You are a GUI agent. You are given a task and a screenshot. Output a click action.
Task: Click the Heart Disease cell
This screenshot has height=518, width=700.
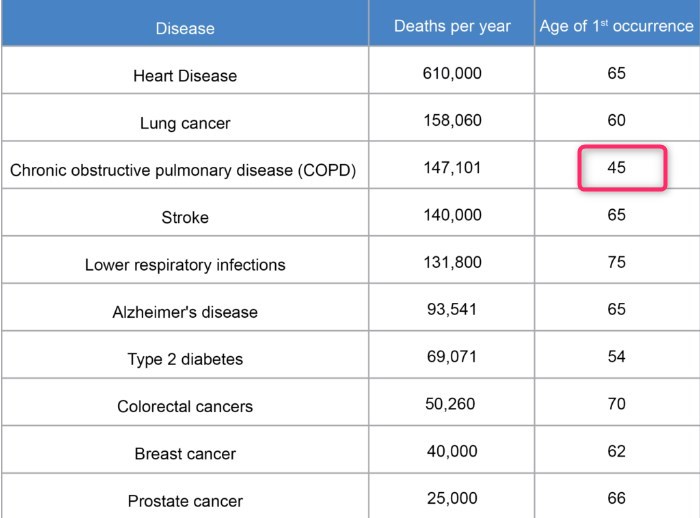(x=185, y=76)
